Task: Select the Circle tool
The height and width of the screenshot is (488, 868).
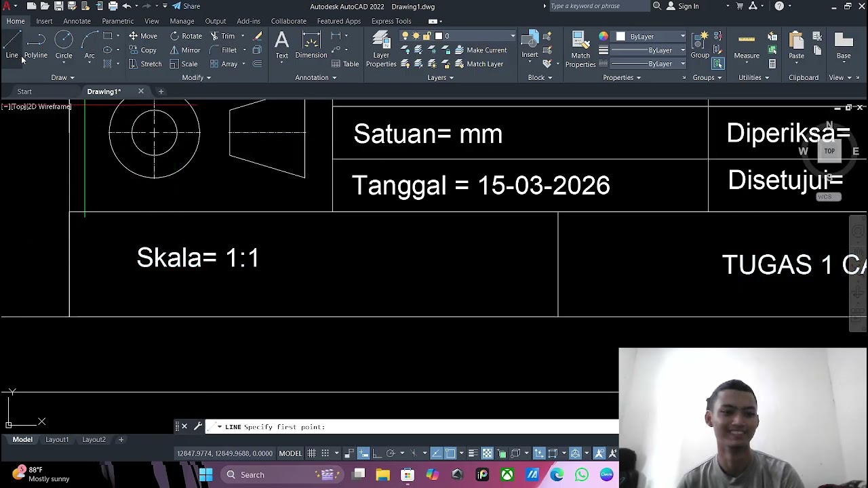Action: tap(64, 45)
